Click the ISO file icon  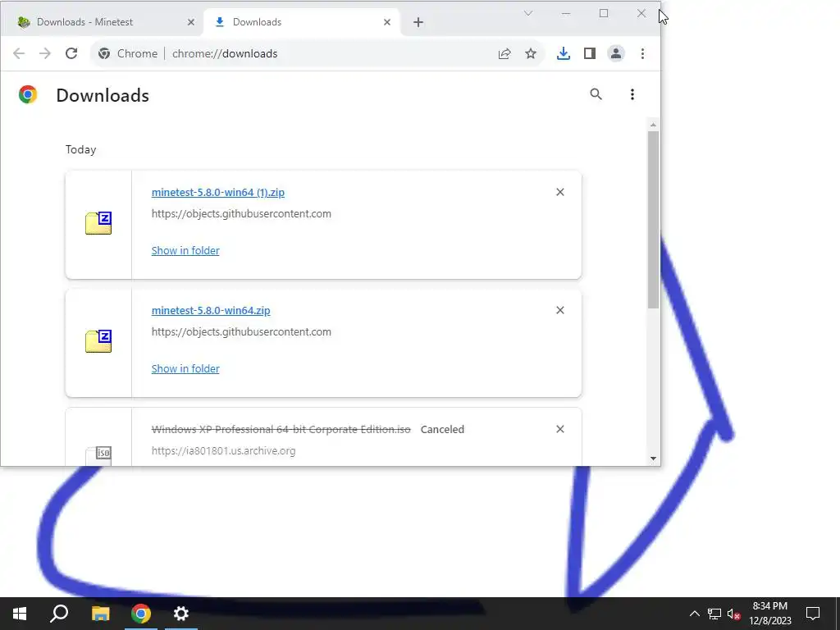(98, 455)
